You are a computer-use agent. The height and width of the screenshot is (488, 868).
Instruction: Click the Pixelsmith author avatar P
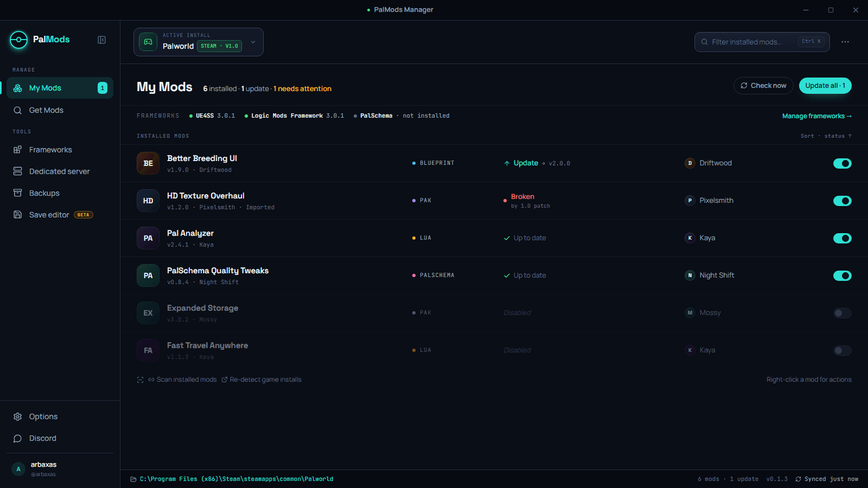coord(690,201)
